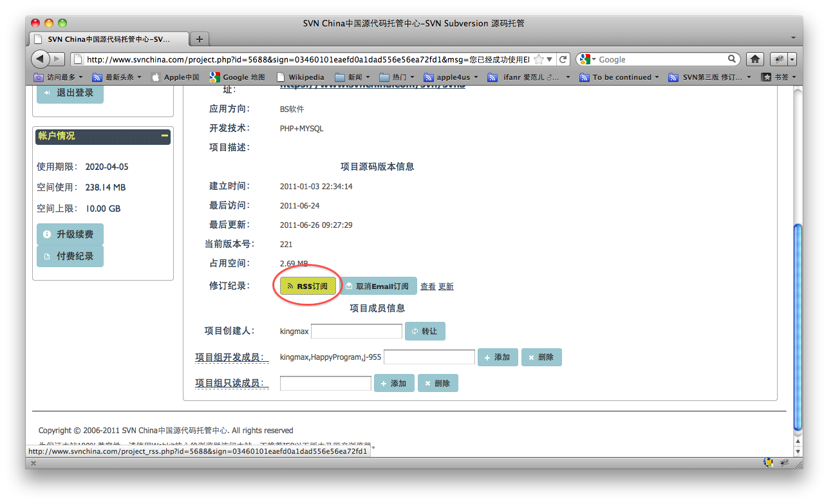Collapse the 帐户情况 panel minus icon

coord(165,136)
